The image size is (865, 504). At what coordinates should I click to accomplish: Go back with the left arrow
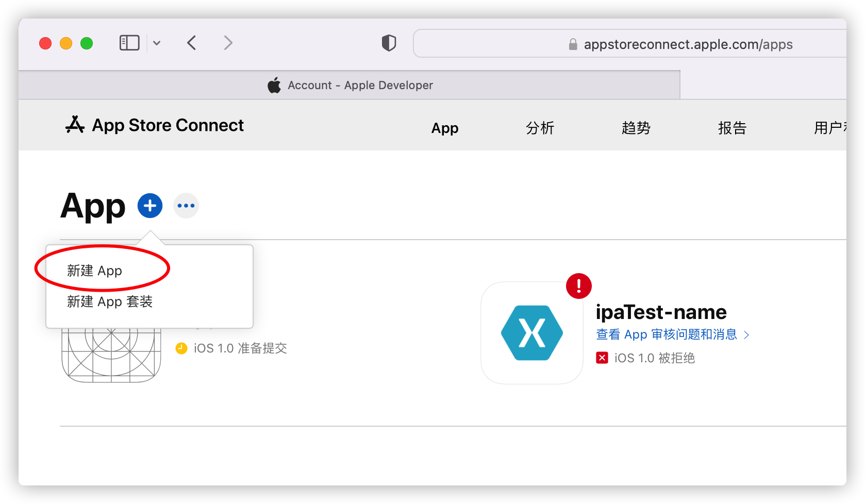coord(192,43)
